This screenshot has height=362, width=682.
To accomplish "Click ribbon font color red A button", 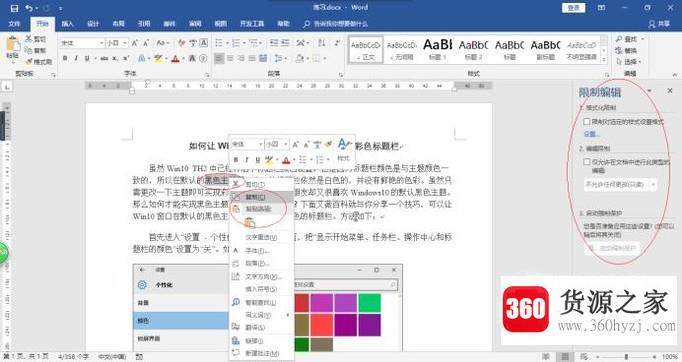I will pyautogui.click(x=176, y=58).
